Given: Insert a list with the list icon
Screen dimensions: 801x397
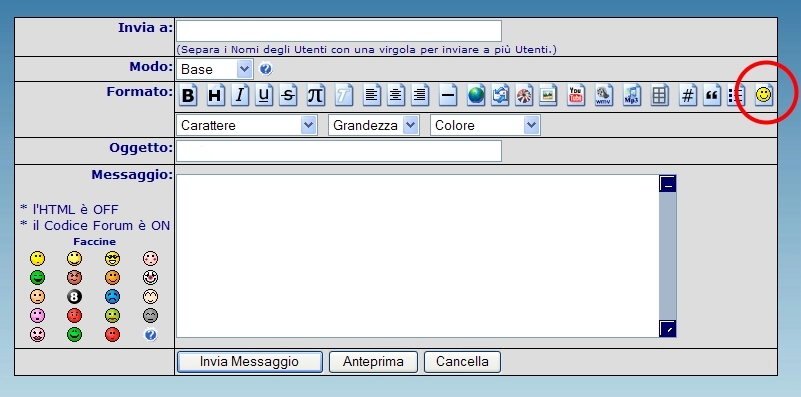Looking at the screenshot, I should [x=736, y=95].
